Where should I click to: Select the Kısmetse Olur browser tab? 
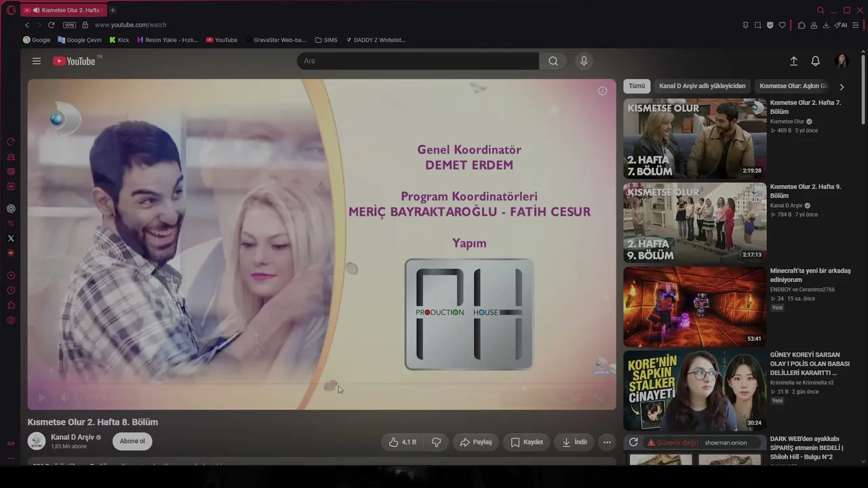pyautogui.click(x=62, y=10)
